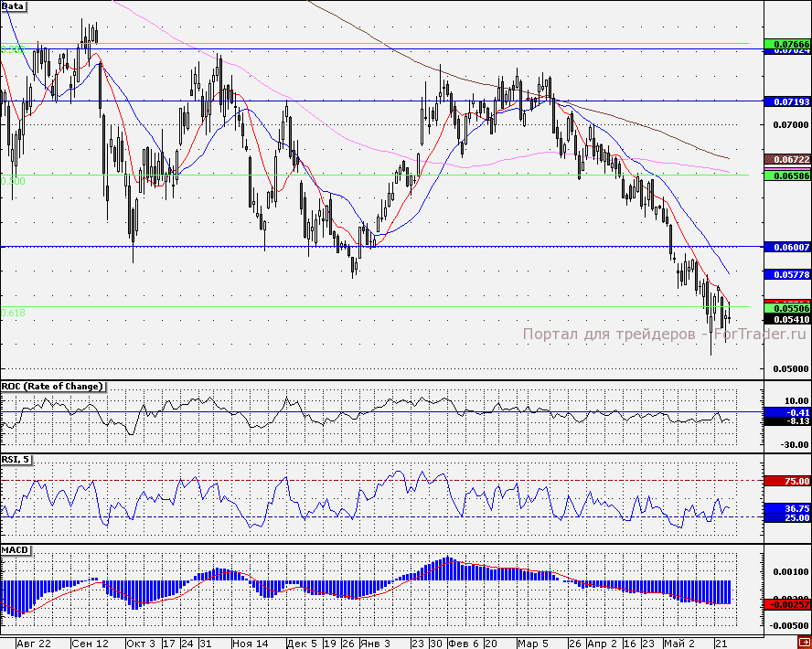Click the 21 date label after Май 2
812x649 pixels.
pos(721,644)
